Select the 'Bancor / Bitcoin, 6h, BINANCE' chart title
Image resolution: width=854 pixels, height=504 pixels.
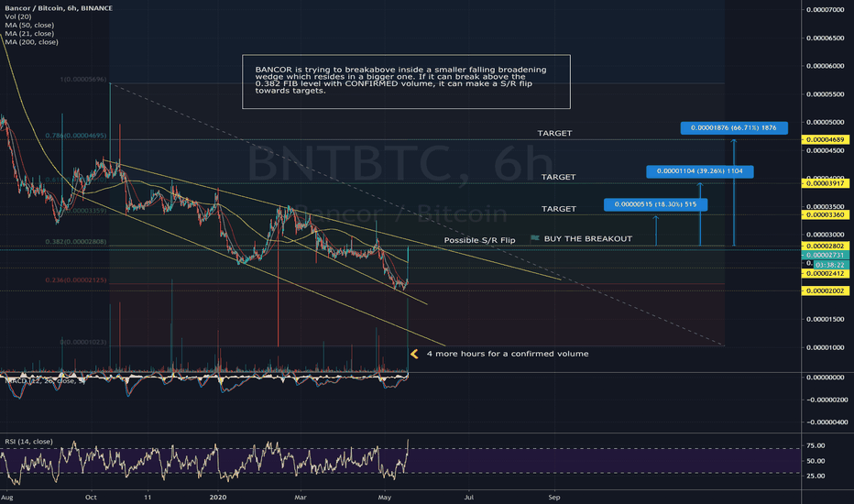59,8
